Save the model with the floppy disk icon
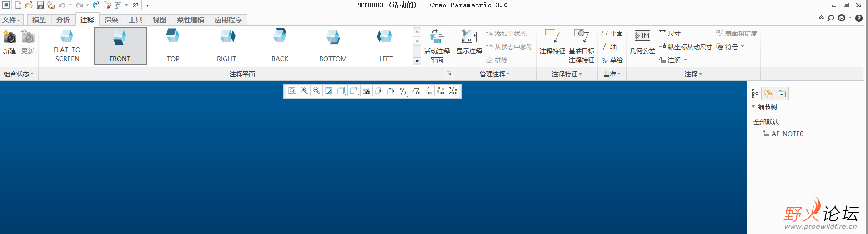Image resolution: width=868 pixels, height=234 pixels. point(40,5)
